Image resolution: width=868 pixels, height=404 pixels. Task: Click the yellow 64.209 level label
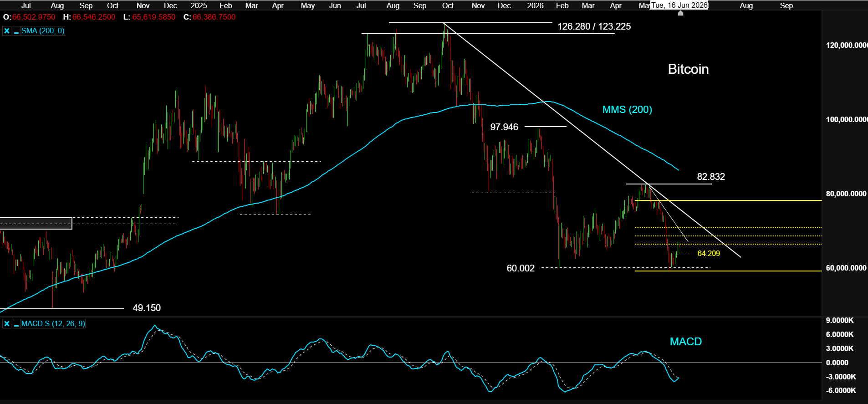point(709,254)
